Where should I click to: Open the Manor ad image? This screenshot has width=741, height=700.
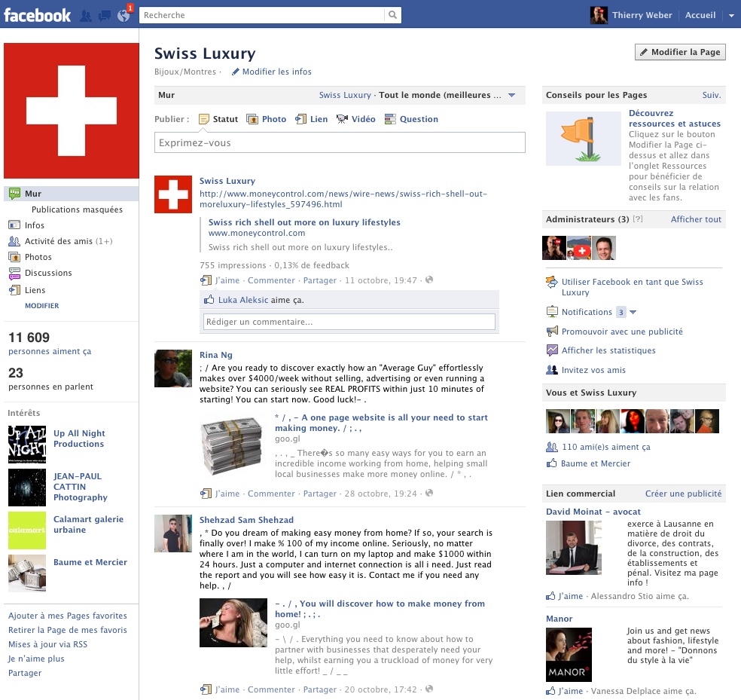[569, 655]
